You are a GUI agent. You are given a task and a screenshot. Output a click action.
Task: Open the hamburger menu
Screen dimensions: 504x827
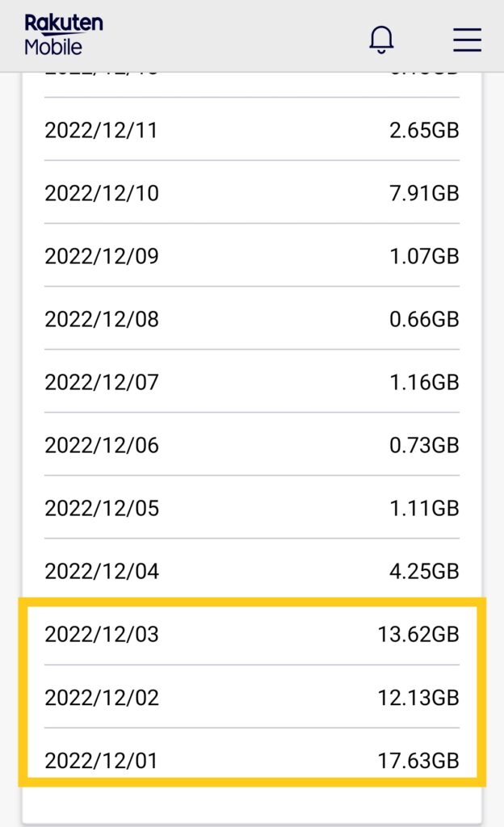[x=467, y=40]
